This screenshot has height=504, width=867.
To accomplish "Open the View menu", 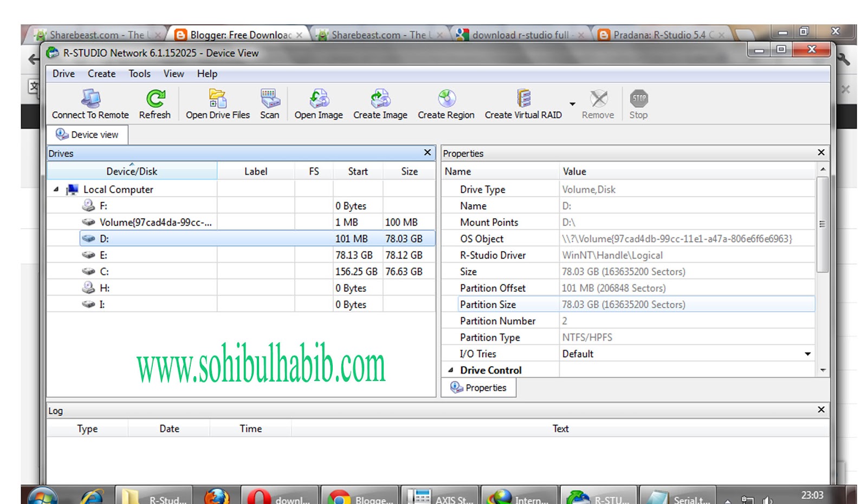I will tap(173, 74).
